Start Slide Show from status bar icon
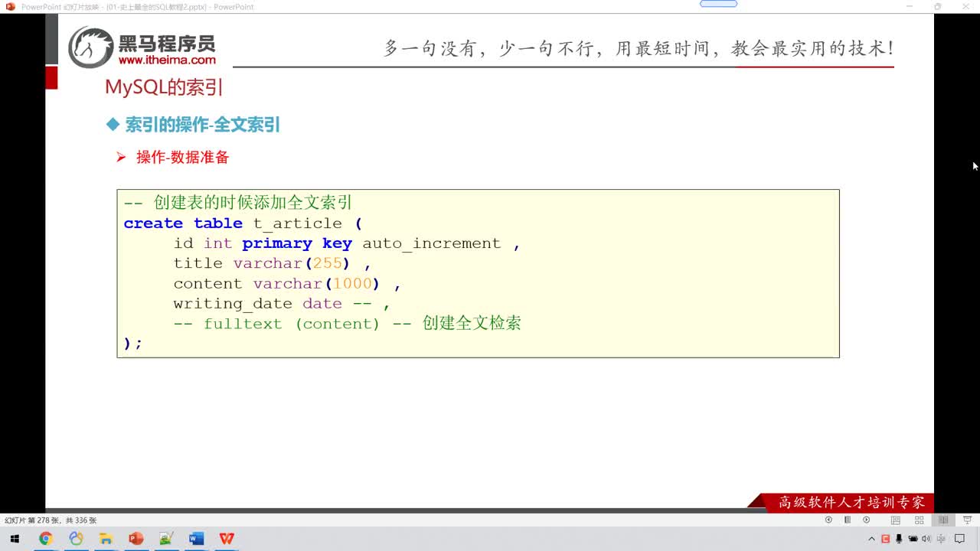The image size is (980, 551). tap(966, 520)
